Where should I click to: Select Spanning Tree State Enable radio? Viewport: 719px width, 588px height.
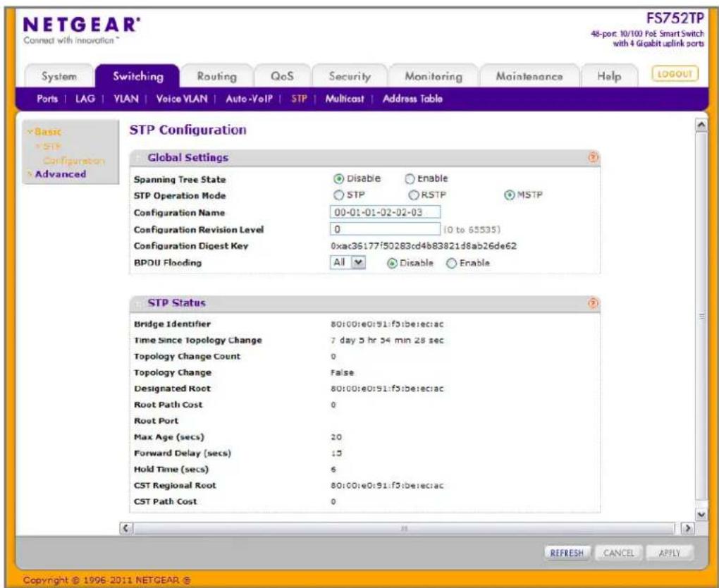coord(410,179)
